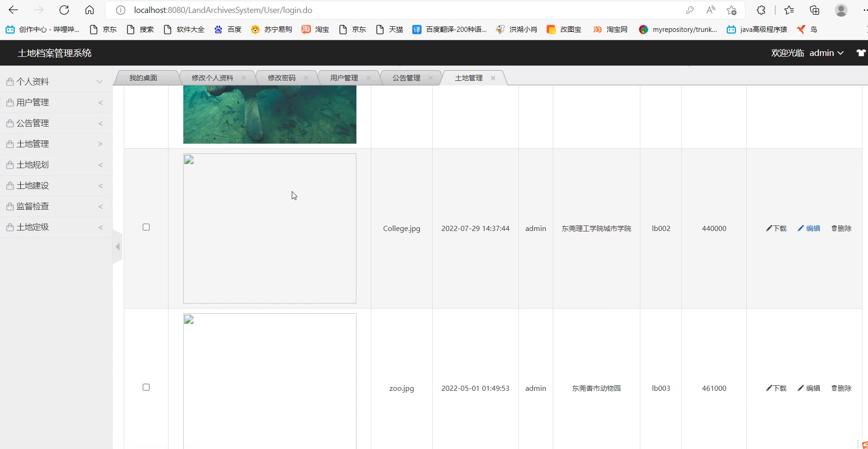Viewport: 868px width, 449px height.
Task: Go to browser home page icon
Action: click(x=90, y=10)
